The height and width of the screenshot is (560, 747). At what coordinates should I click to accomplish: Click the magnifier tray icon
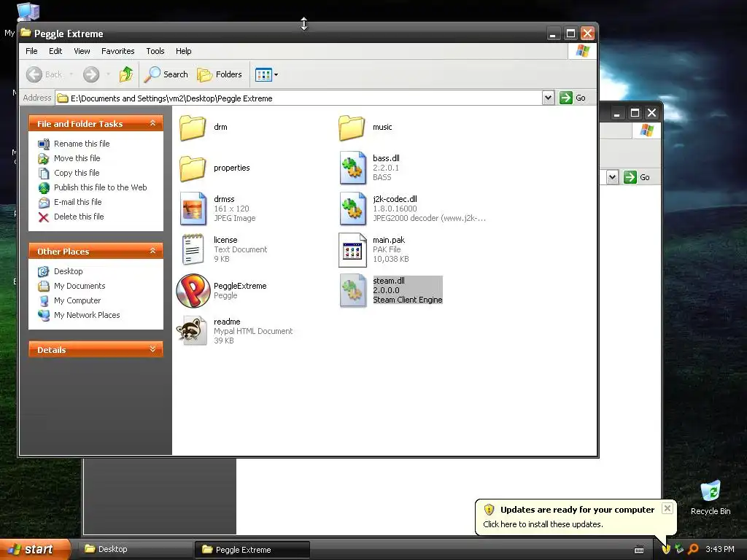693,549
